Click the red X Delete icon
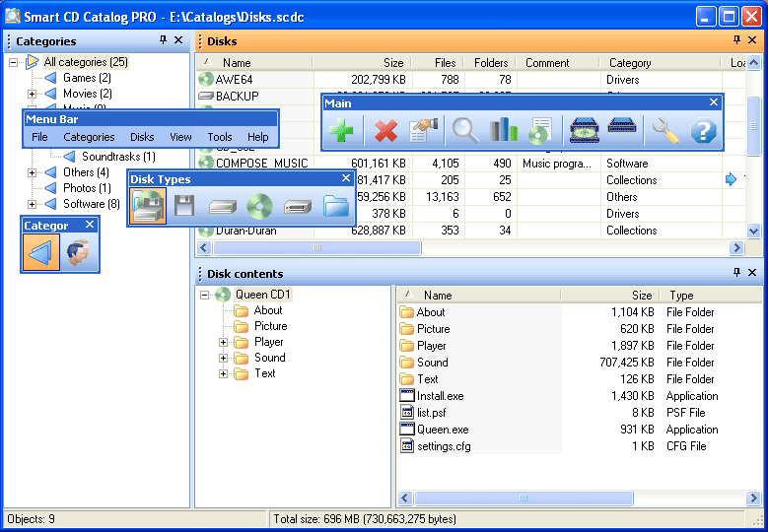Screen dimensions: 768x532 pyautogui.click(x=385, y=130)
